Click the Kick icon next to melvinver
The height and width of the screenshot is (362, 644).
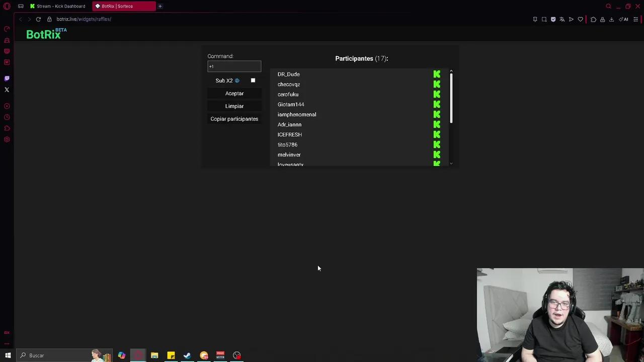(437, 154)
